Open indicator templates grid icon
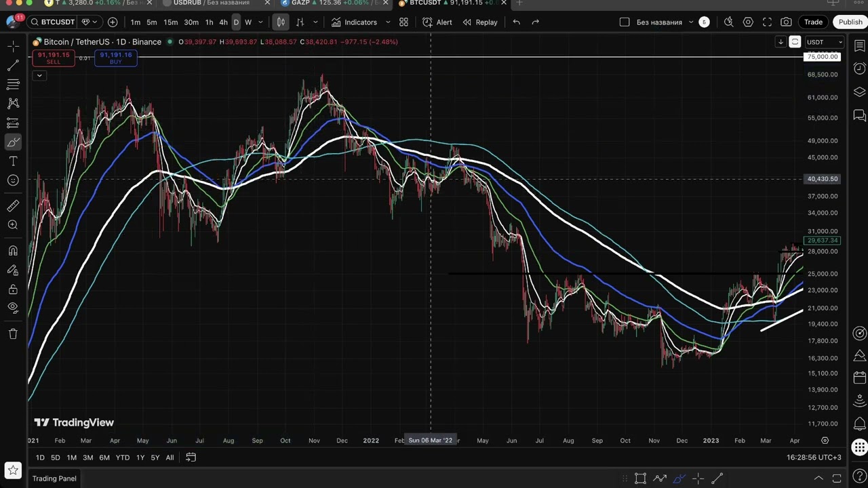This screenshot has width=868, height=488. click(x=403, y=22)
